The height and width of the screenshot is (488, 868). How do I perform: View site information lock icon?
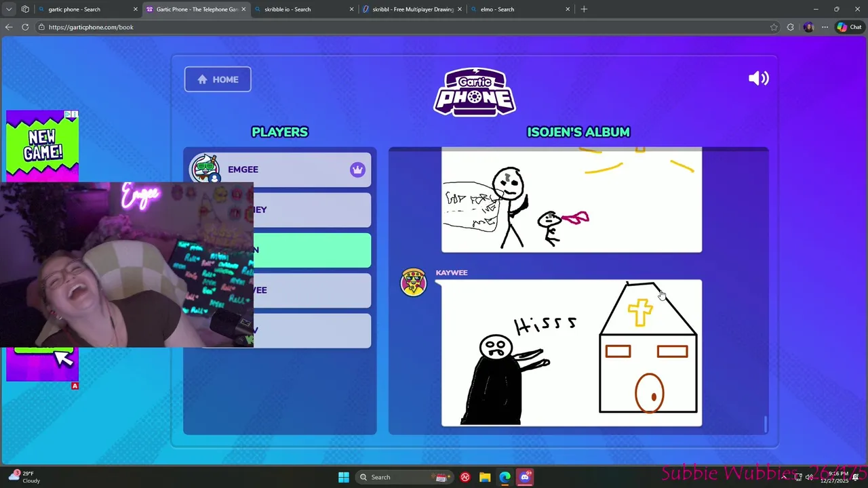click(42, 27)
